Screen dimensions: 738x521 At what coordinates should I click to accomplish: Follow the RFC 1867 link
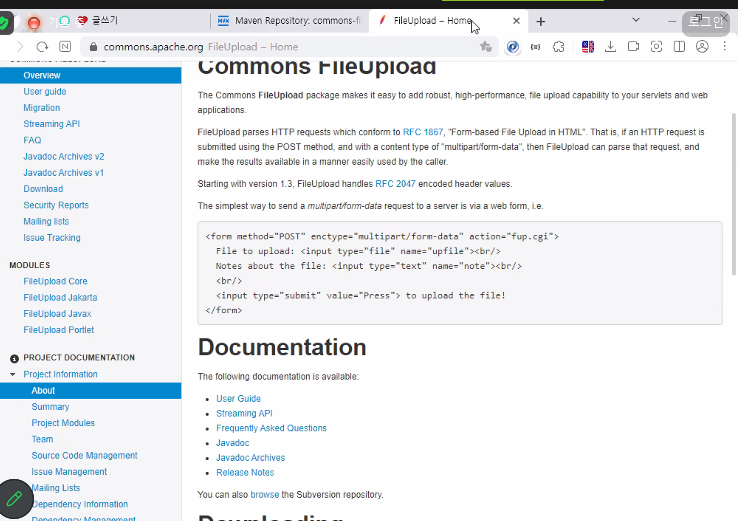click(423, 132)
